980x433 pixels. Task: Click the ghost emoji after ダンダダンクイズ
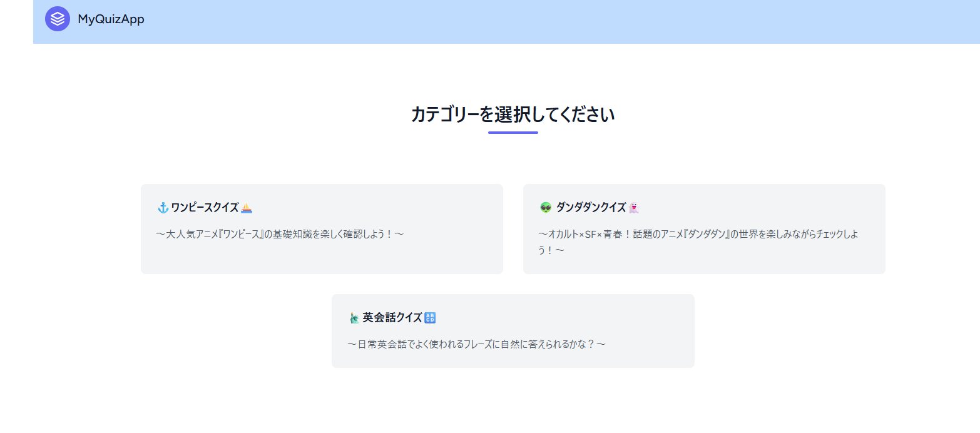click(x=633, y=208)
